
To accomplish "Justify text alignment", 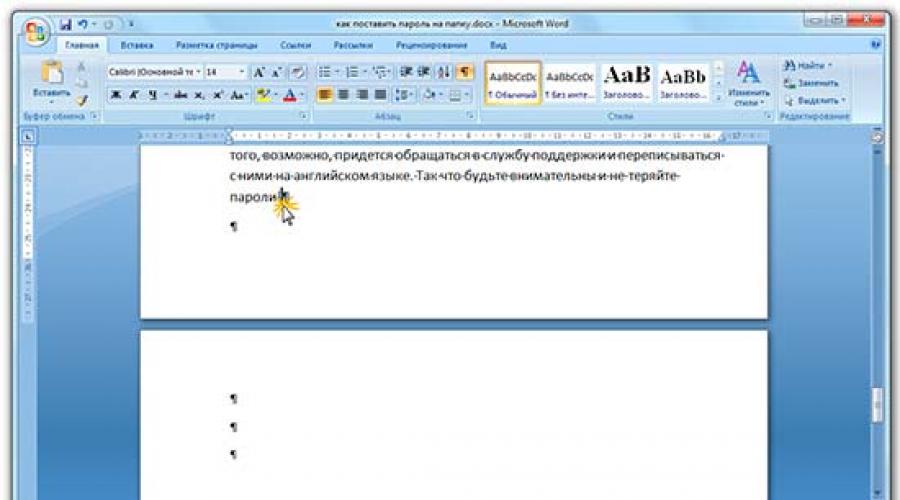I will pyautogui.click(x=381, y=95).
